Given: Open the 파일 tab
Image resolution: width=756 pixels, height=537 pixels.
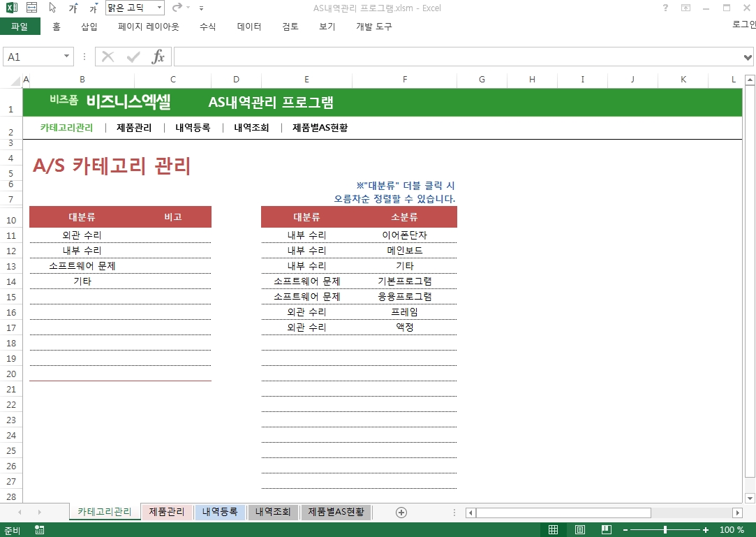Looking at the screenshot, I should click(x=20, y=27).
